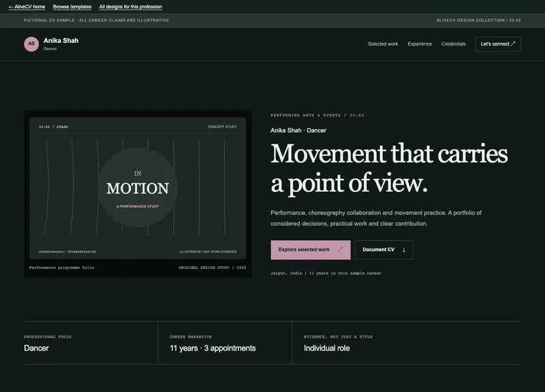The width and height of the screenshot is (545, 392).
Task: Click the AS avatar circle
Action: pos(31,44)
